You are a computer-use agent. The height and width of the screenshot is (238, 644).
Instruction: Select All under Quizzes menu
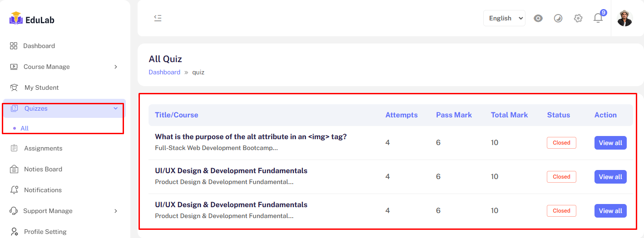pyautogui.click(x=25, y=128)
